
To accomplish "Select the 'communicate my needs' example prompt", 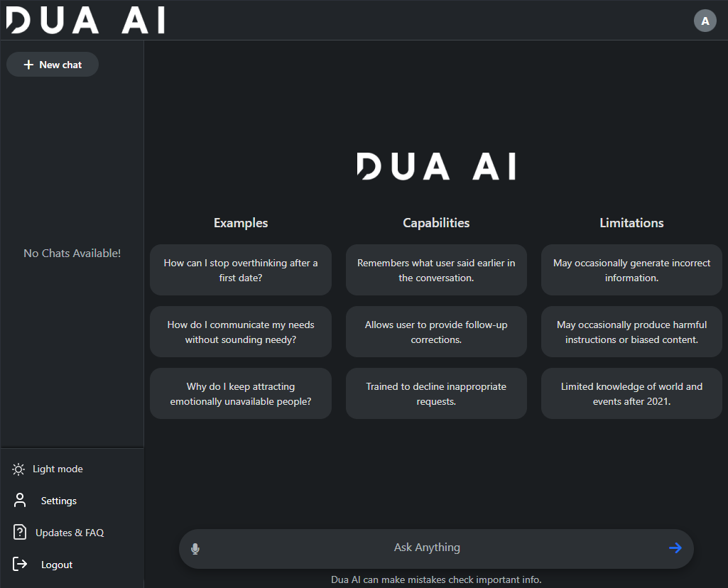I will pos(241,332).
